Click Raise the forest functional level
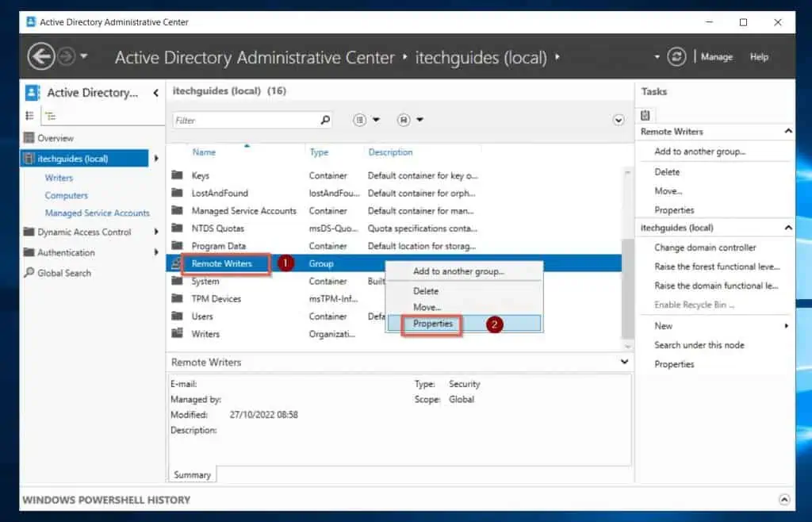Image resolution: width=812 pixels, height=522 pixels. (x=717, y=267)
